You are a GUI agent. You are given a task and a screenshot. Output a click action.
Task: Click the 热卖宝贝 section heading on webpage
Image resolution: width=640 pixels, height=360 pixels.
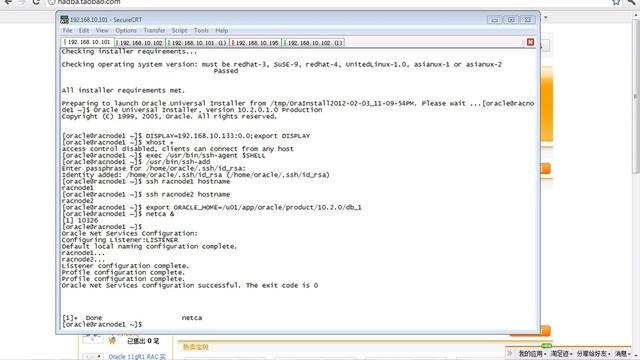click(196, 347)
